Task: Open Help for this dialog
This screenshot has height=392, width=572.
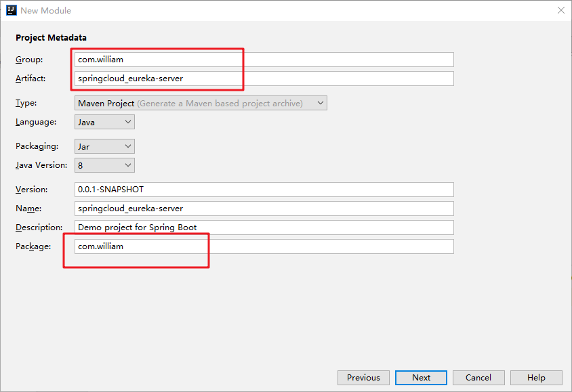Action: tap(536, 378)
